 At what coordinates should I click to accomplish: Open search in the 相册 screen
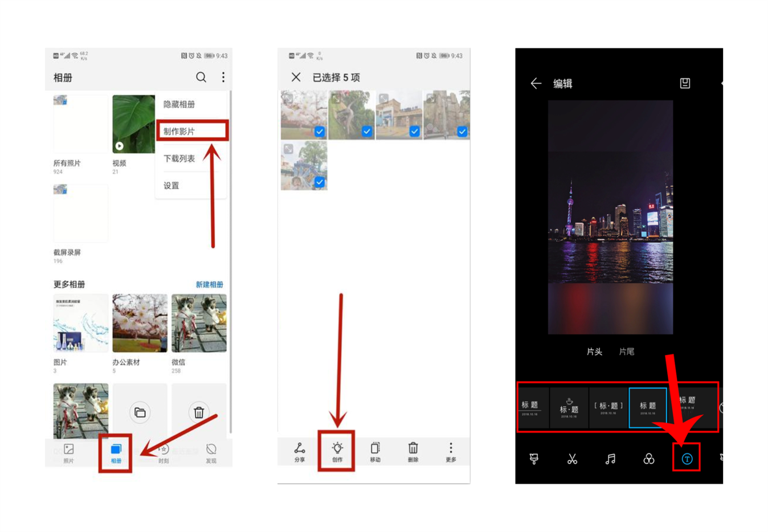(x=201, y=77)
